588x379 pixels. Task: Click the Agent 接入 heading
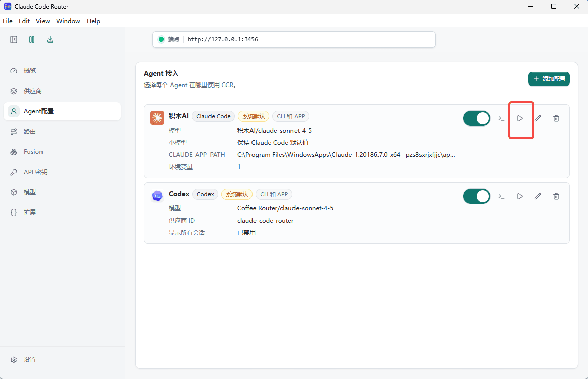161,73
